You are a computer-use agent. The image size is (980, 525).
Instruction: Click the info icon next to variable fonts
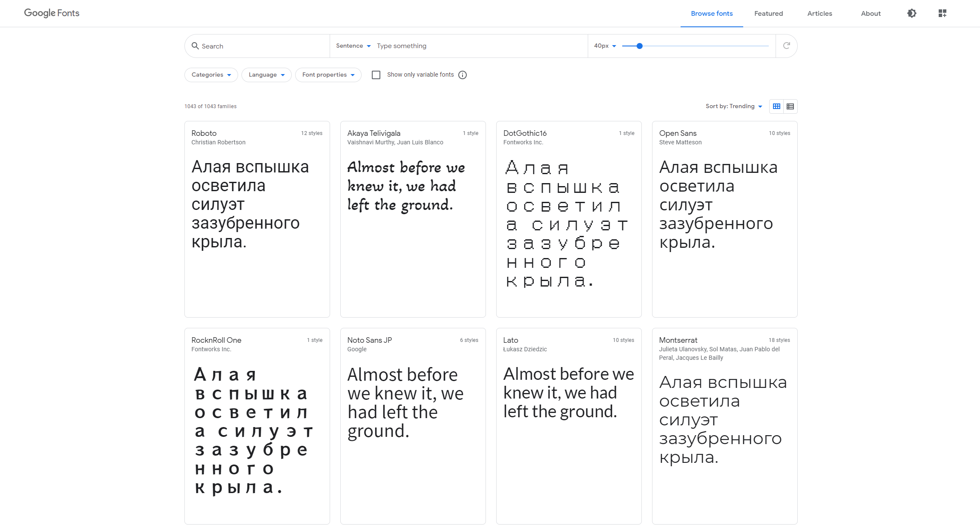(464, 75)
